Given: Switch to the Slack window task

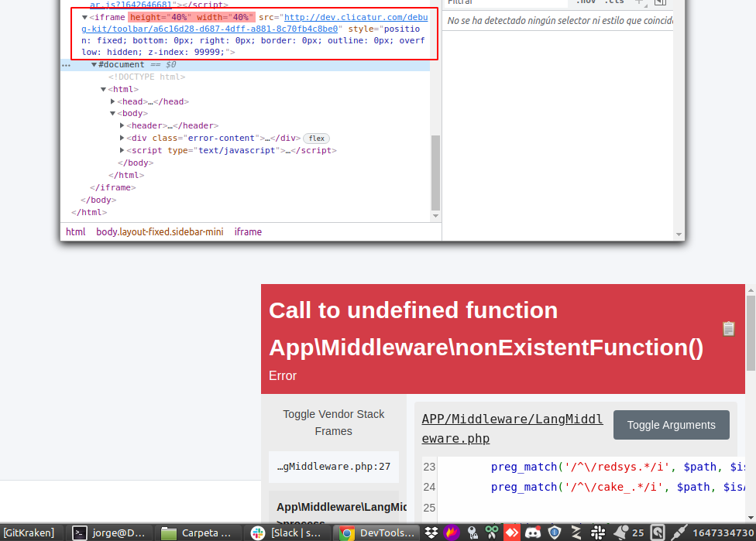Looking at the screenshot, I should coord(287,532).
